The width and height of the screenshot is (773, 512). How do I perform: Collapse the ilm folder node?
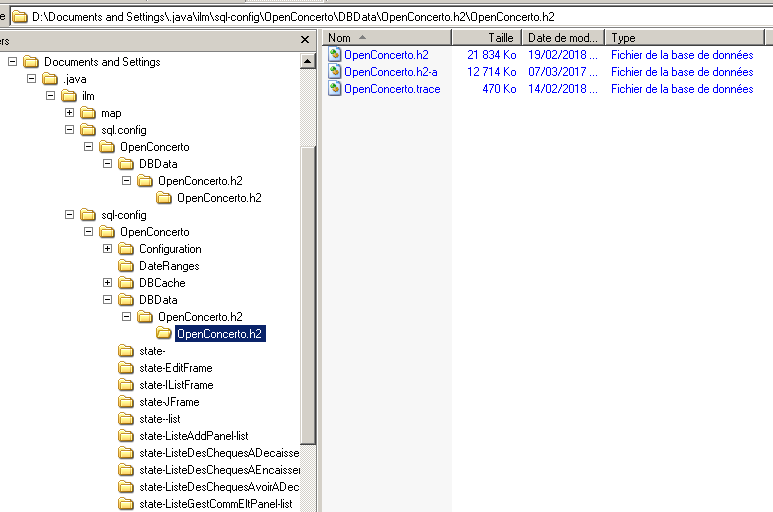tap(51, 96)
